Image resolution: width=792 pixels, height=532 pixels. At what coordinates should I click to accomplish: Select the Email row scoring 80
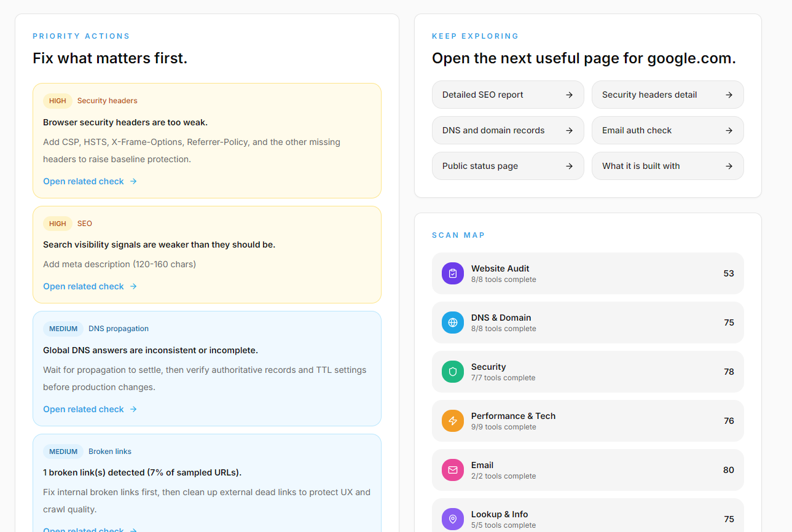click(588, 470)
